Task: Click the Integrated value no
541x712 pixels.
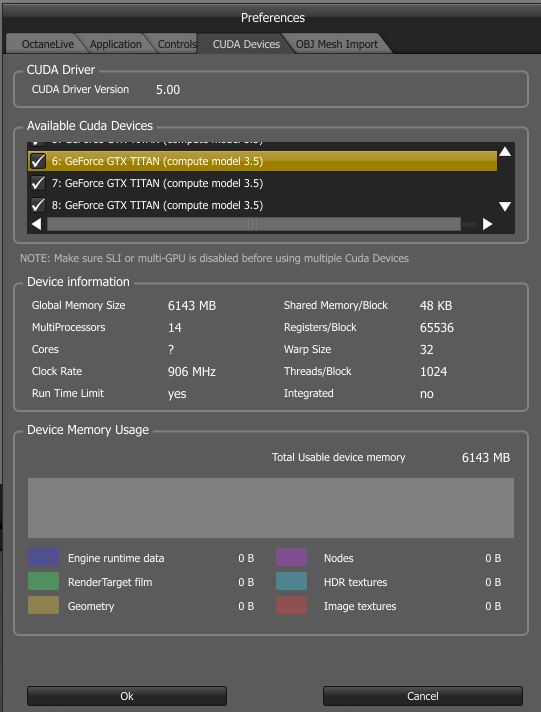Action: click(427, 394)
